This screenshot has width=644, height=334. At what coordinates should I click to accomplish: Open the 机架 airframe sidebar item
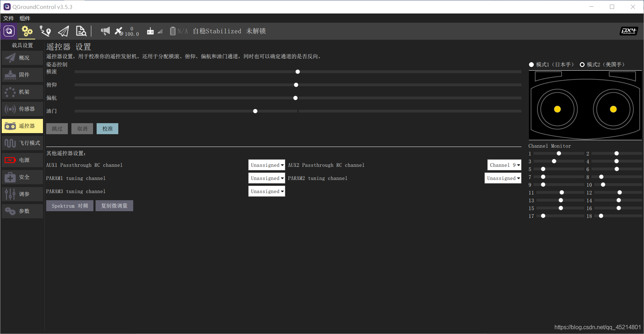[x=22, y=92]
